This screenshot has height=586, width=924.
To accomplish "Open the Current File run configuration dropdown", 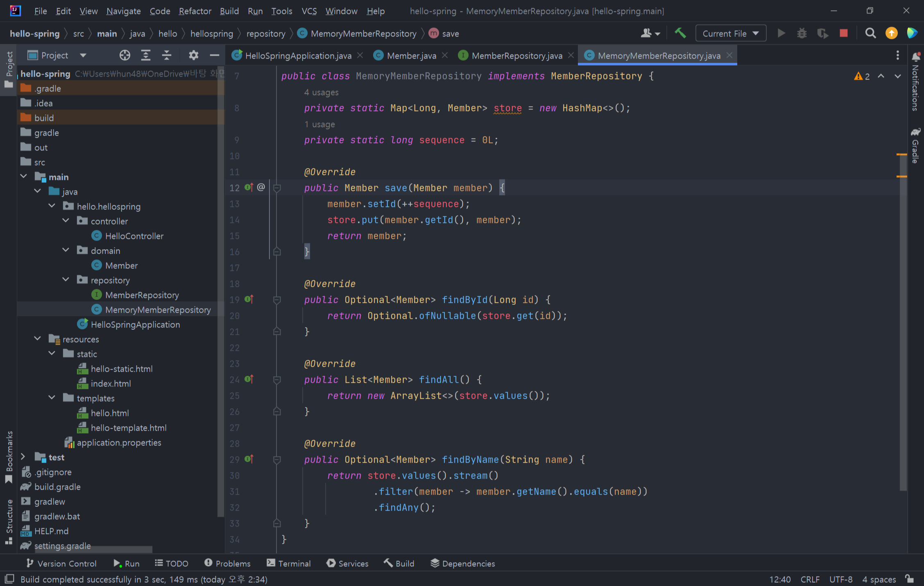I will [x=730, y=34].
